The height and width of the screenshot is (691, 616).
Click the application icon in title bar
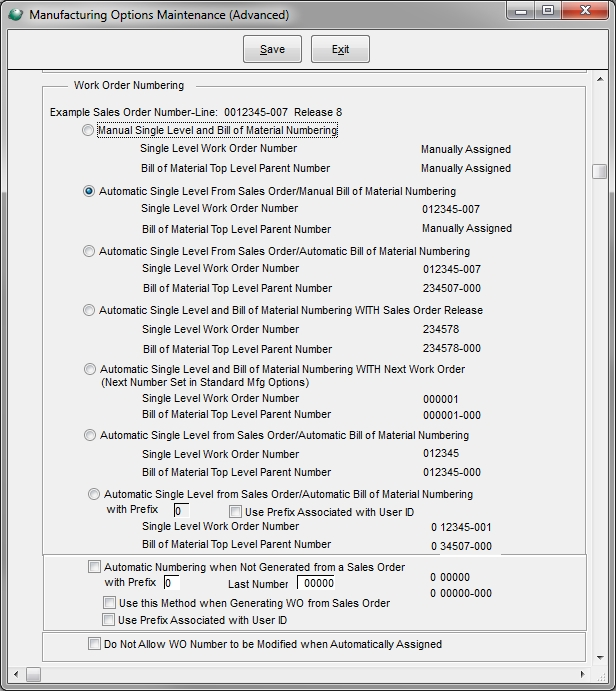coord(16,14)
